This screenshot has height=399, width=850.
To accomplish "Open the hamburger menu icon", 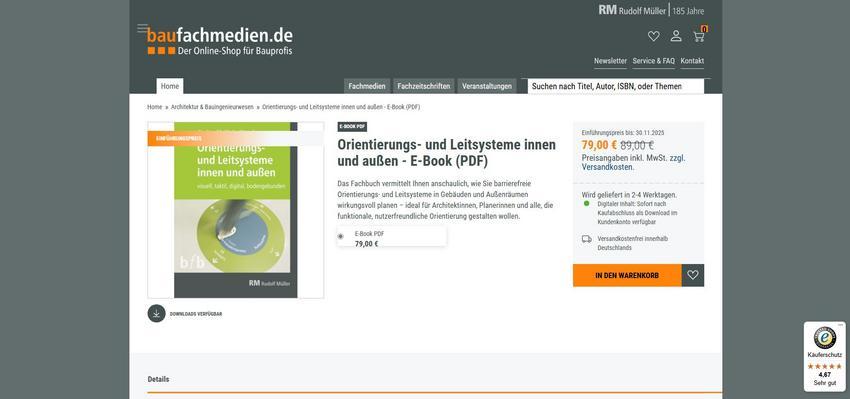I will [x=142, y=28].
